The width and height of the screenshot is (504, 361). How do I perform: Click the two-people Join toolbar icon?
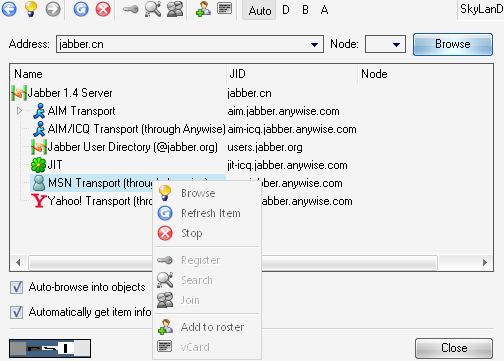coord(175,9)
